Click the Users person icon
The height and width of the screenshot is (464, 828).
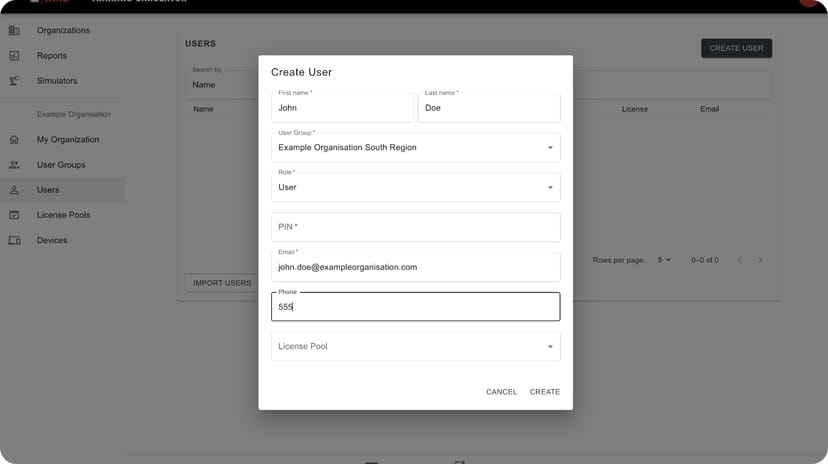[14, 190]
